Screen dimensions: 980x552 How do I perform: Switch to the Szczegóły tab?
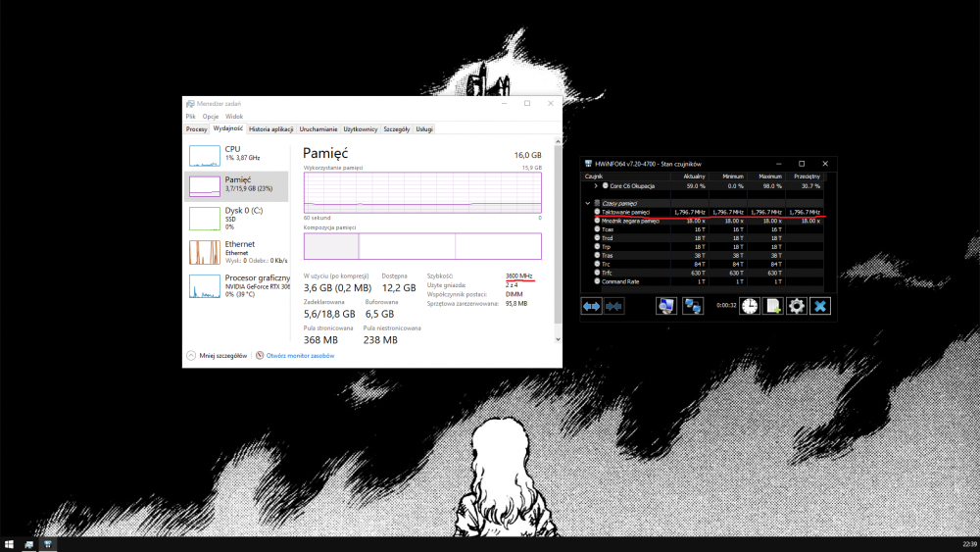pos(397,129)
